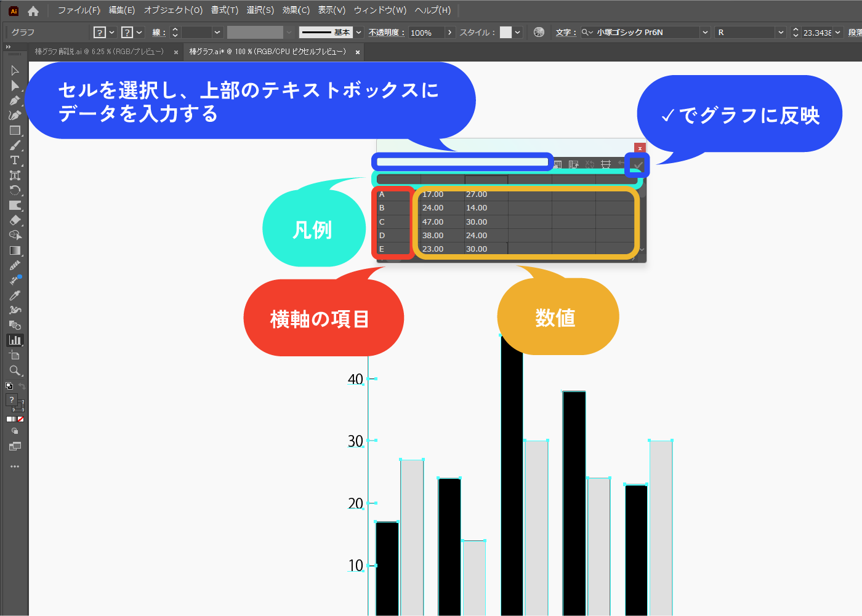862x616 pixels.
Task: Select cell 47.00 in row C
Action: 443,222
